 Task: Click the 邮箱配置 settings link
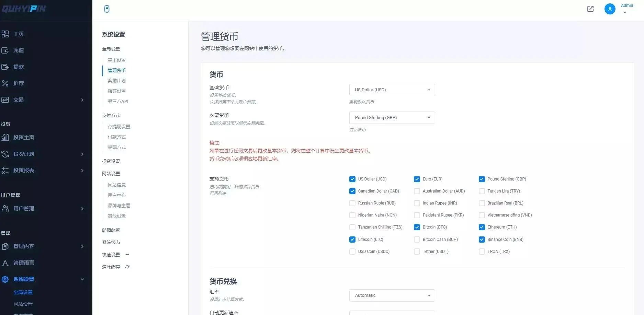click(x=111, y=230)
